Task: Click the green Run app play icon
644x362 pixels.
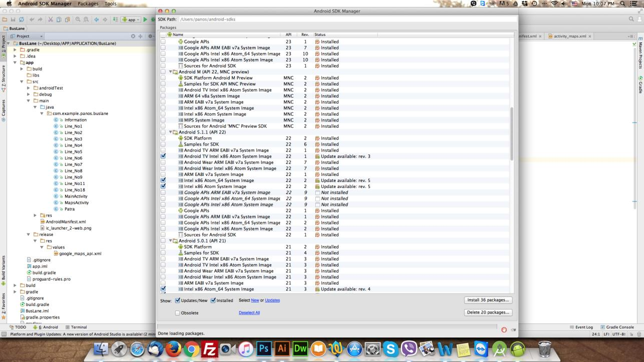Action: (146, 19)
